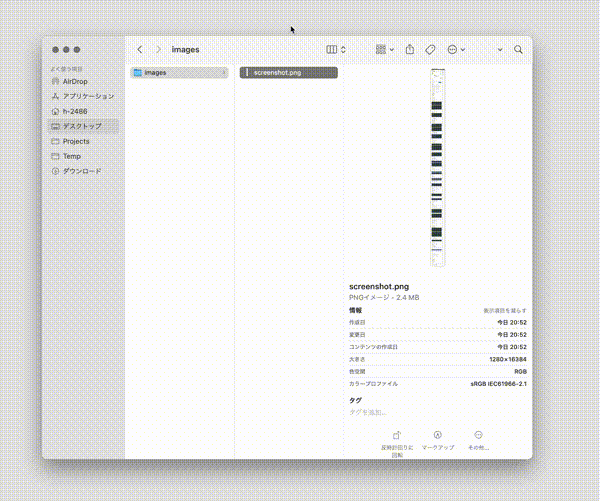Click the search magnifier icon
Image resolution: width=600 pixels, height=501 pixels.
[x=518, y=49]
